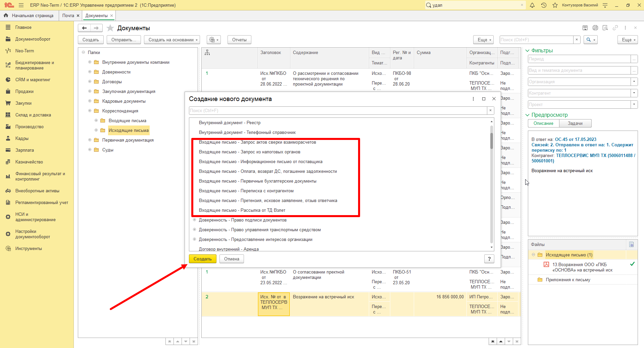Select the Задачи preview tab
Screen dimensions: 644x348
(575, 123)
